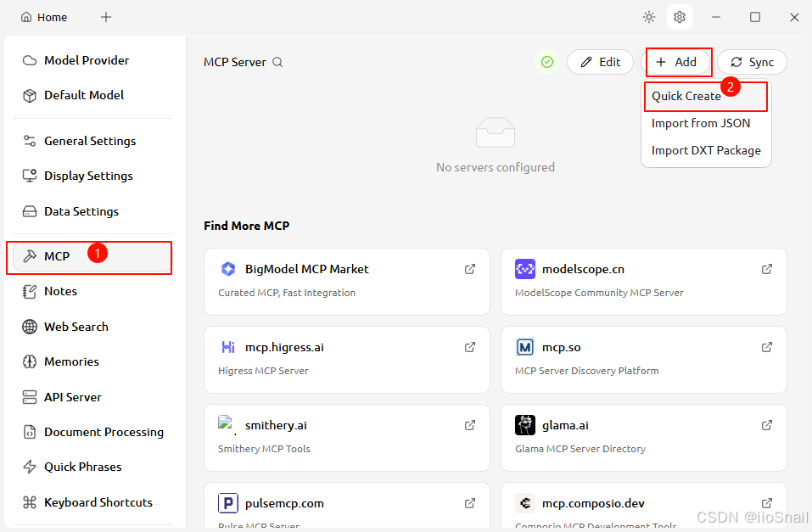Click the No servers configured text
Viewport: 812px width, 532px height.
pos(495,167)
